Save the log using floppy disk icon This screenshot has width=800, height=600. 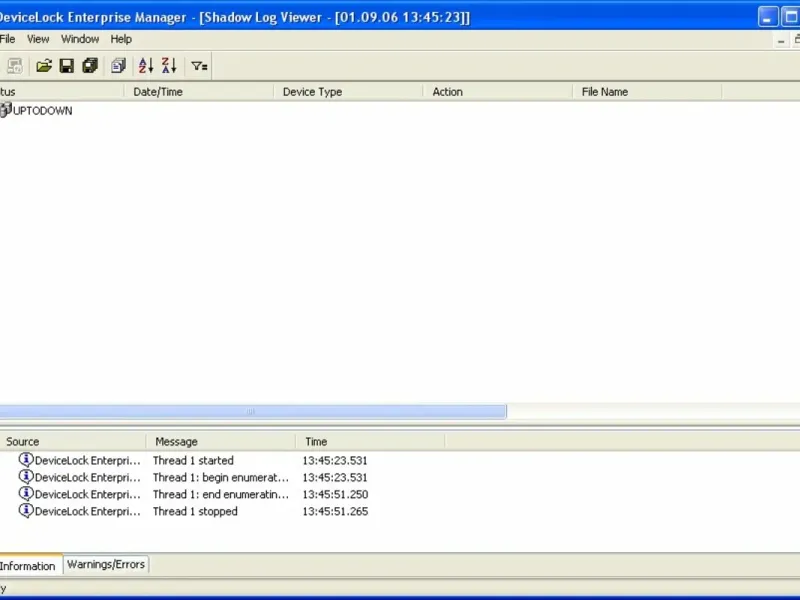click(67, 66)
